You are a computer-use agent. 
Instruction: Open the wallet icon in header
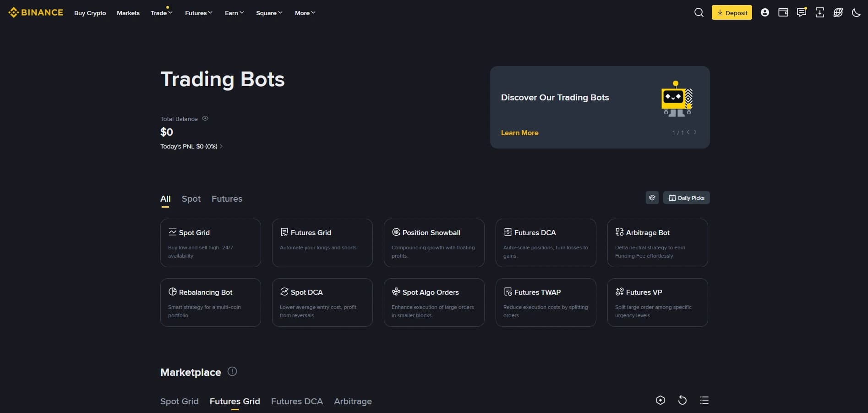(x=783, y=12)
